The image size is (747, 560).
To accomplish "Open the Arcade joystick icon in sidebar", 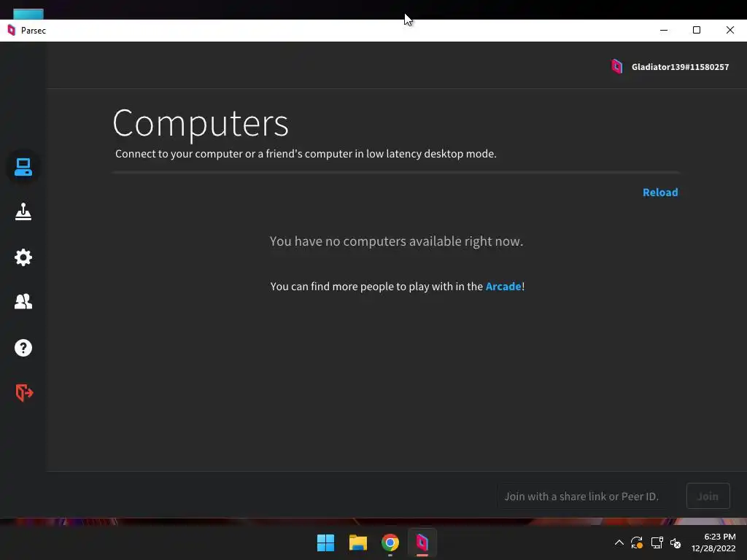I will coord(23,212).
